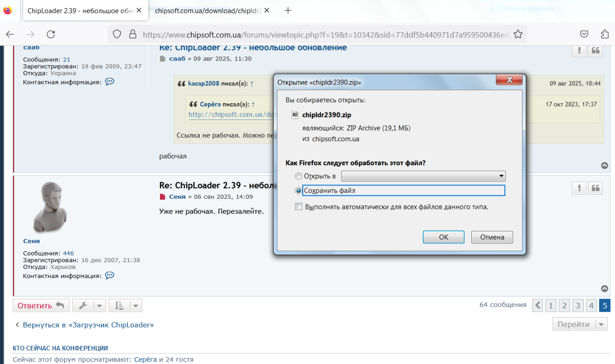
Task: Open a new browser tab
Action: (288, 11)
